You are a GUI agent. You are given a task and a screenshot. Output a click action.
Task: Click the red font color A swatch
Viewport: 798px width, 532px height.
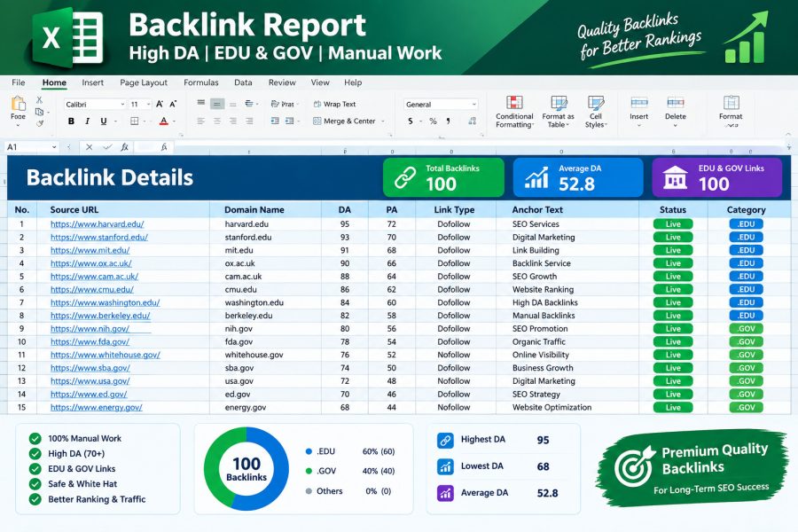click(164, 121)
